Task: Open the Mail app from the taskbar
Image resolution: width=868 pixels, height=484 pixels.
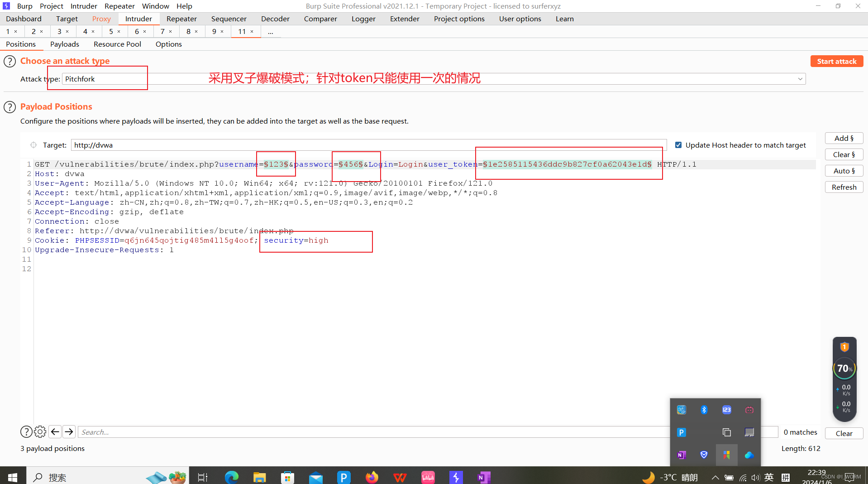Action: point(316,477)
